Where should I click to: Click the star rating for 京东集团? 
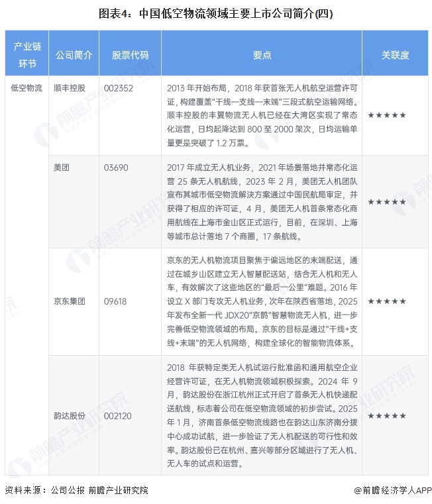pos(387,301)
